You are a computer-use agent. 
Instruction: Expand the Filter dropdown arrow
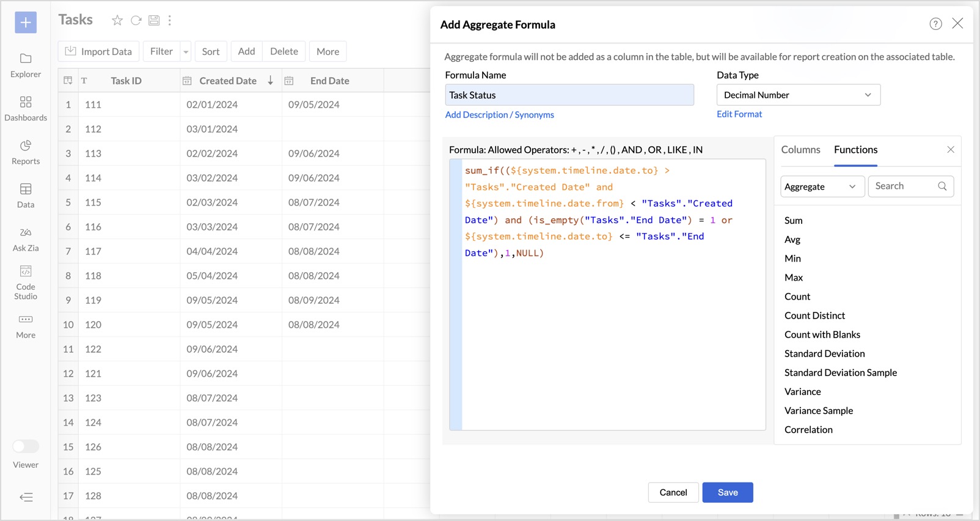(x=186, y=52)
